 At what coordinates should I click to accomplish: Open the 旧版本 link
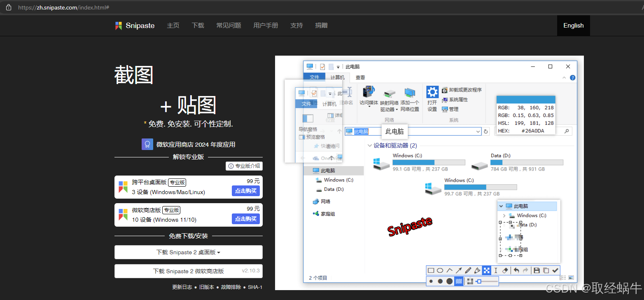[x=207, y=287]
